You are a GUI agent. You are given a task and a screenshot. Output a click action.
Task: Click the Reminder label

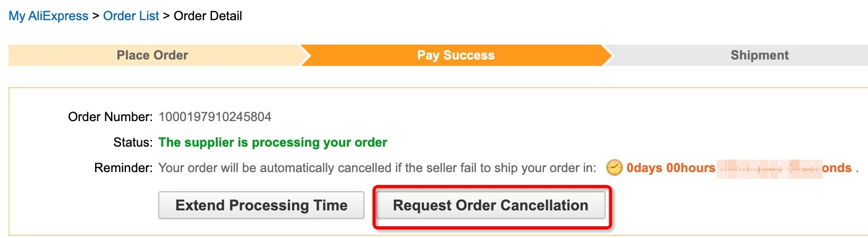pos(123,168)
